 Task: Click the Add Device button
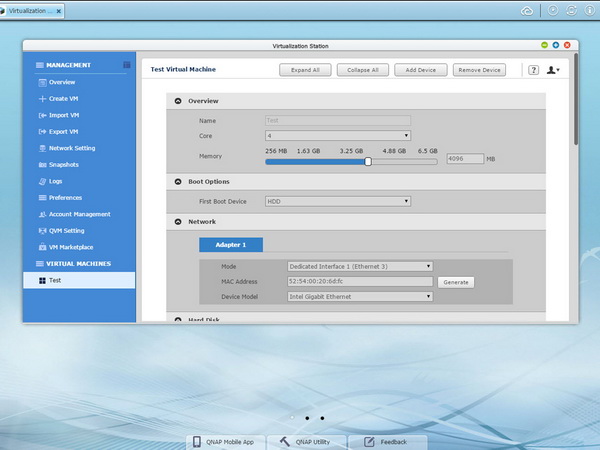coord(420,70)
